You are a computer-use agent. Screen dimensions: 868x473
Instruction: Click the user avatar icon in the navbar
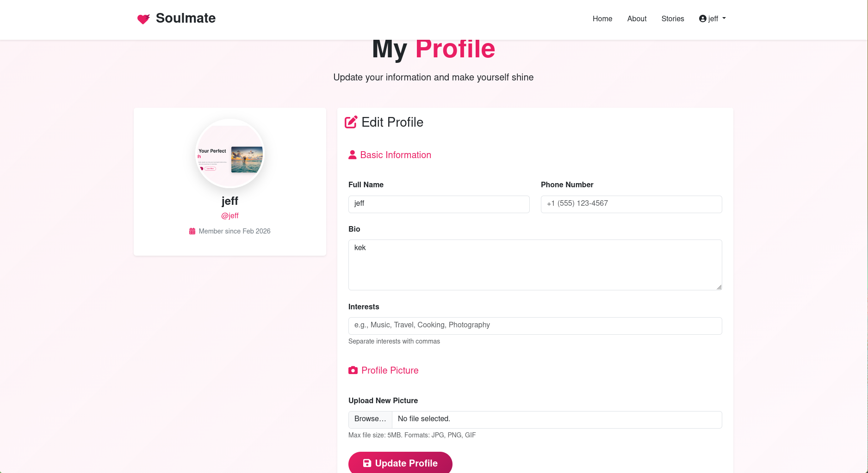click(x=703, y=18)
